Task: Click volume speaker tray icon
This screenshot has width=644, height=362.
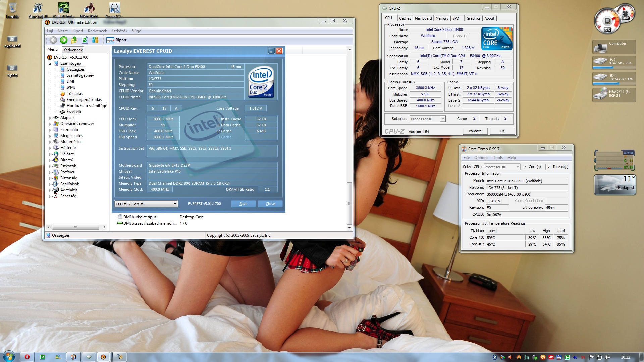Action: (x=607, y=357)
